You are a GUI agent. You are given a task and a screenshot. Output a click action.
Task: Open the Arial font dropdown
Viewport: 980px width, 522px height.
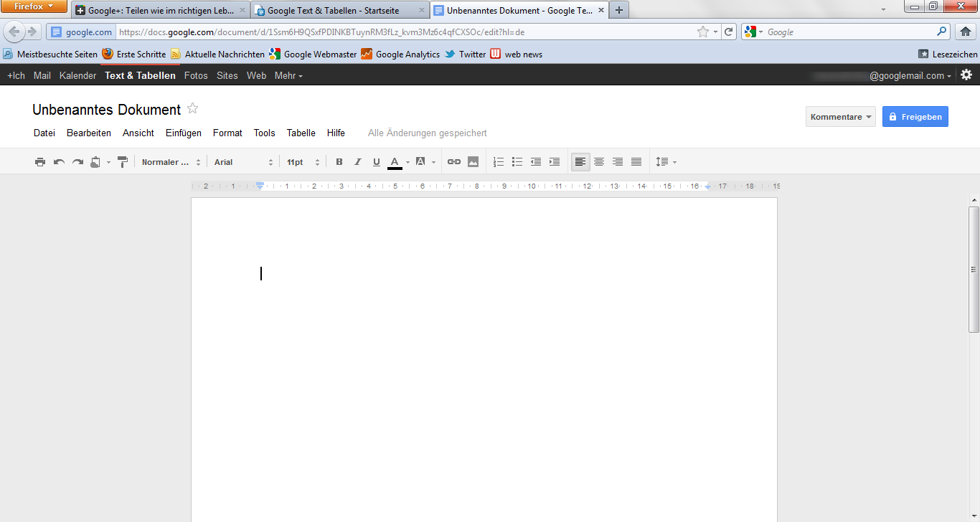coord(243,162)
